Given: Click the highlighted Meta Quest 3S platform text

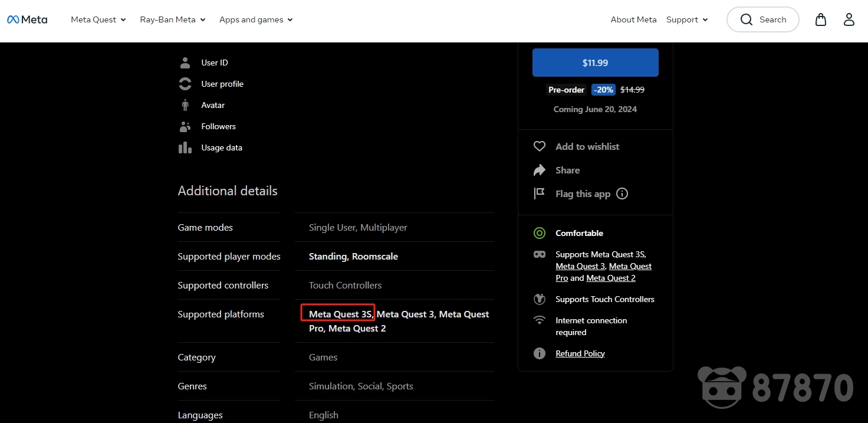Looking at the screenshot, I should [340, 314].
